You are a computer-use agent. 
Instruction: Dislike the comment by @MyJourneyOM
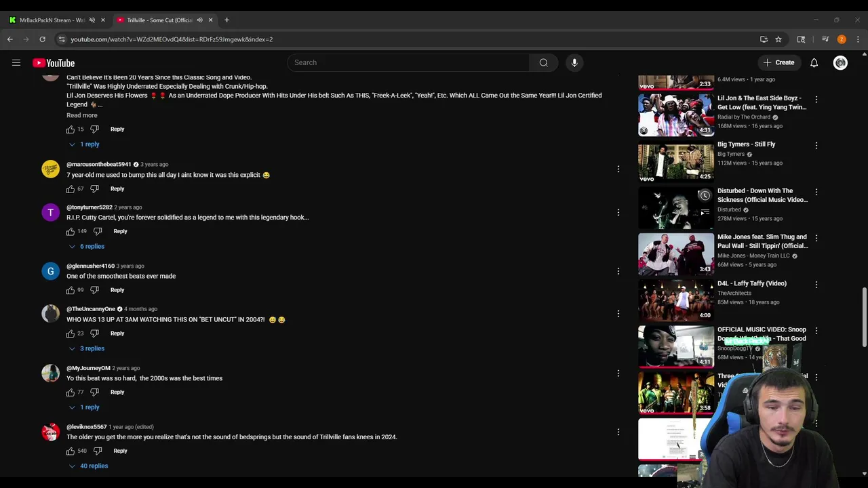(x=95, y=392)
